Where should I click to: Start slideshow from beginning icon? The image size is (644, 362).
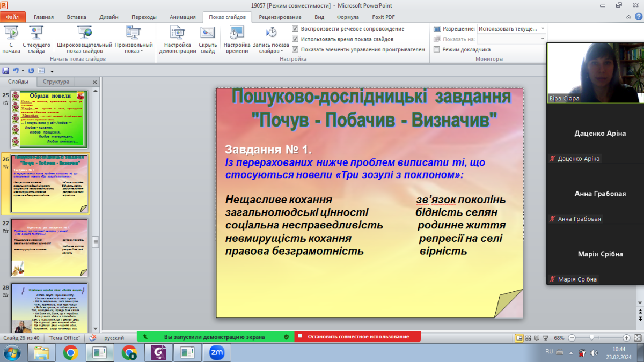click(x=11, y=33)
